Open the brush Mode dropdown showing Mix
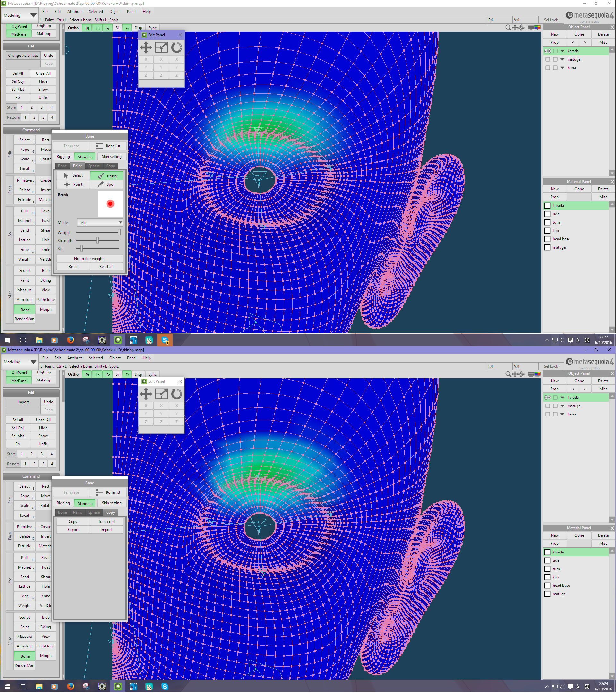 click(x=100, y=223)
